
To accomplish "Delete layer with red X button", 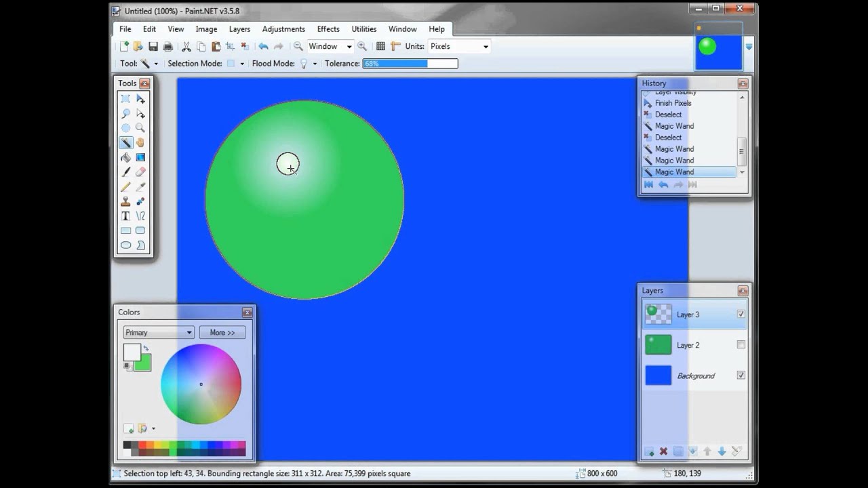I will click(664, 451).
